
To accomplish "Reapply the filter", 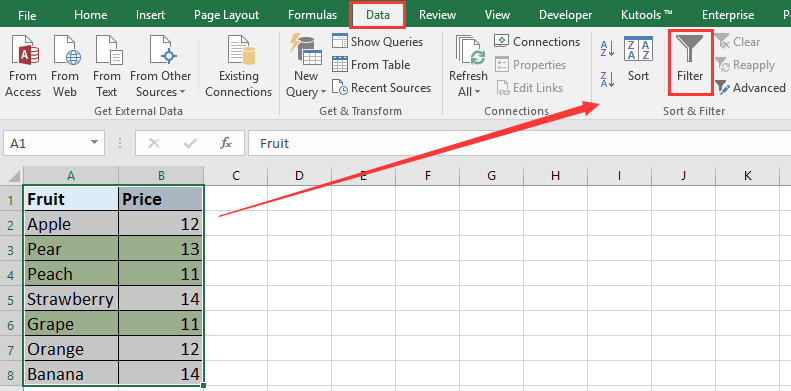I will (x=745, y=65).
